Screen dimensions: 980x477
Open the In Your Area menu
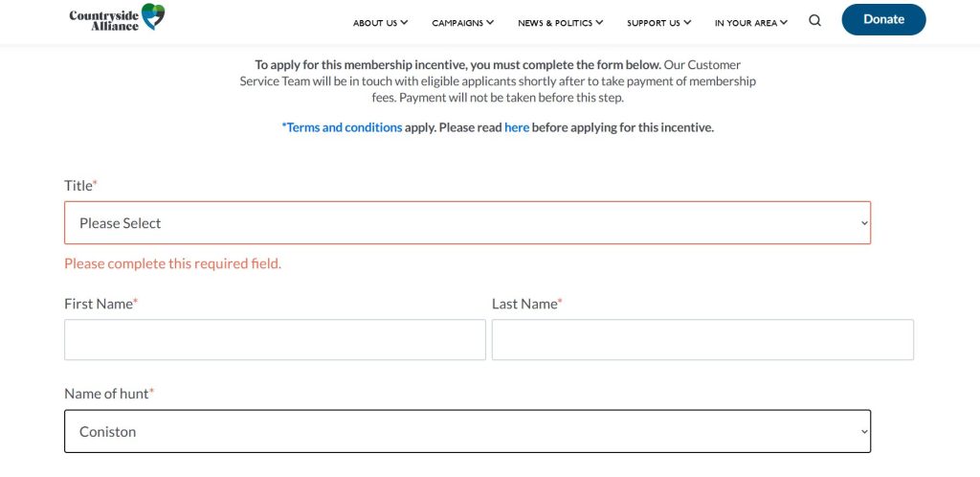tap(746, 23)
